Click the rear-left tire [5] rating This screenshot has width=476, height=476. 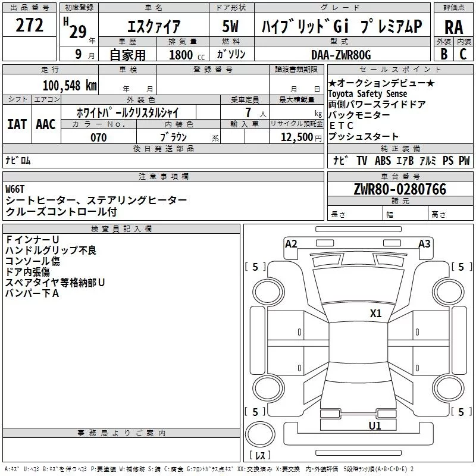point(255,412)
